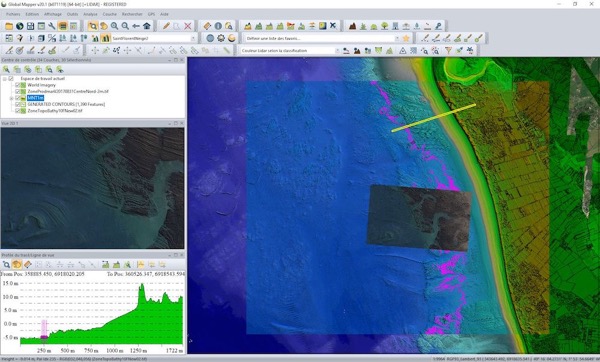This screenshot has height=362, width=600.
Task: Open configuration with the wrench icon
Action: (x=52, y=26)
